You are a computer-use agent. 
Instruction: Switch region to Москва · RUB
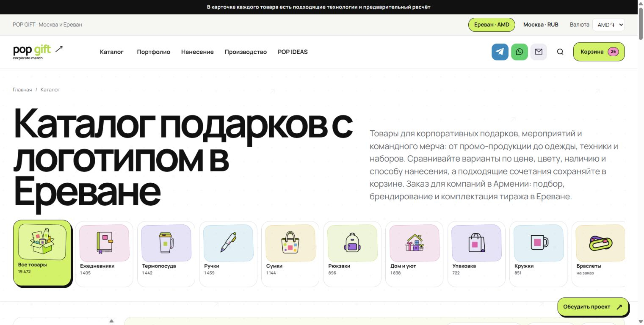point(541,25)
